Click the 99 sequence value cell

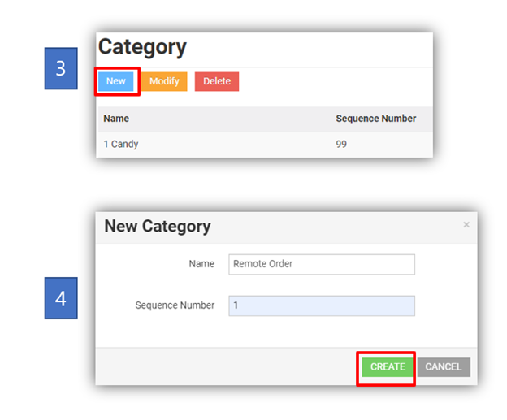pos(342,145)
